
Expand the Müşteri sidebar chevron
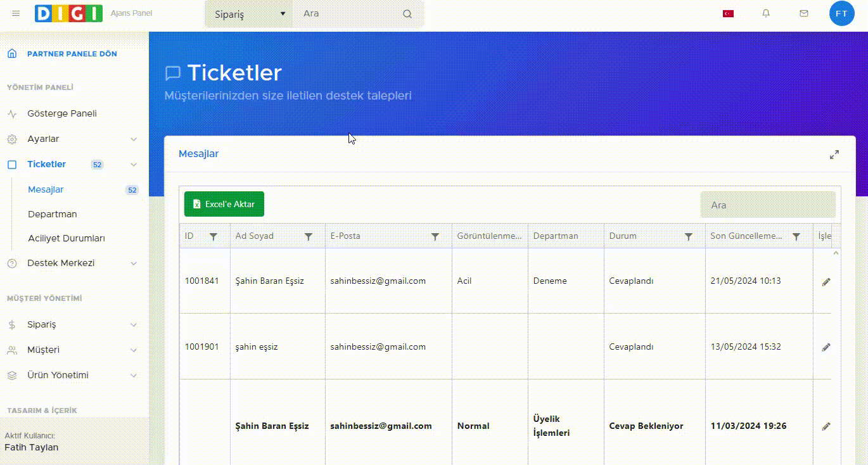coord(134,350)
